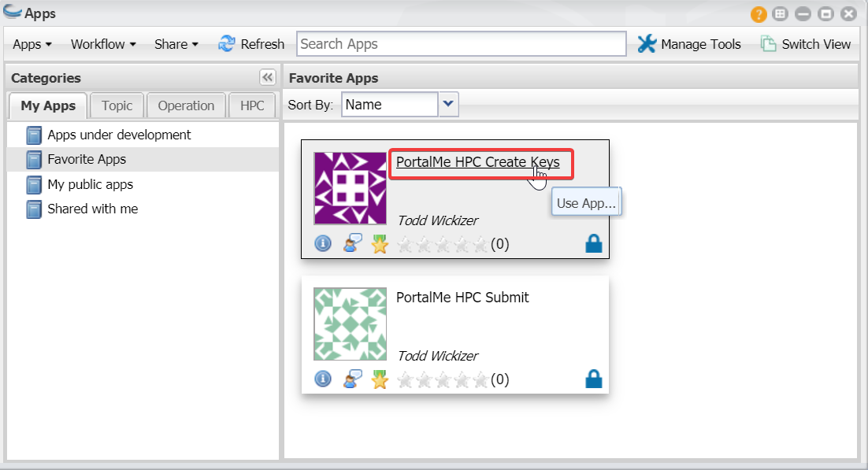
Task: Select Shared with me category
Action: (x=92, y=209)
